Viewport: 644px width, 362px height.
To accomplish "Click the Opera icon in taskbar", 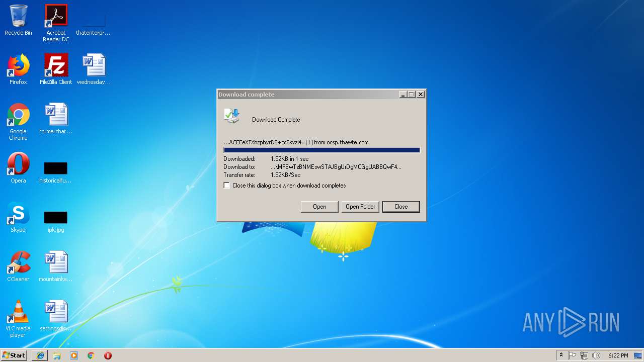I will point(108,355).
